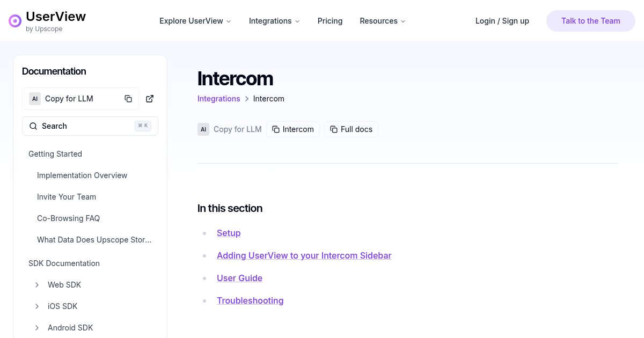Screen dimensions: 644x338
Task: Open the Troubleshooting link
Action: click(250, 300)
